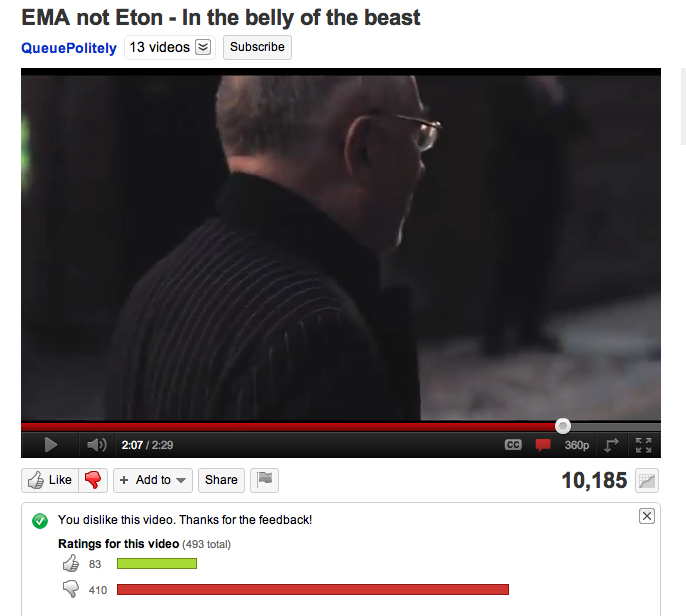Image resolution: width=686 pixels, height=616 pixels.
Task: Toggle red annotations speech bubble icon
Action: (543, 445)
